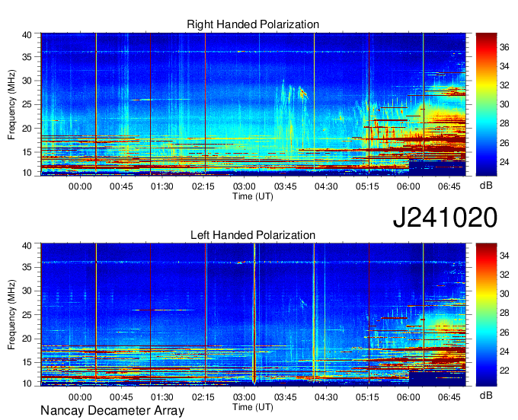Click "00:00" time tick on the right-handed plot
Screen dimensions: 518x420
80,186
